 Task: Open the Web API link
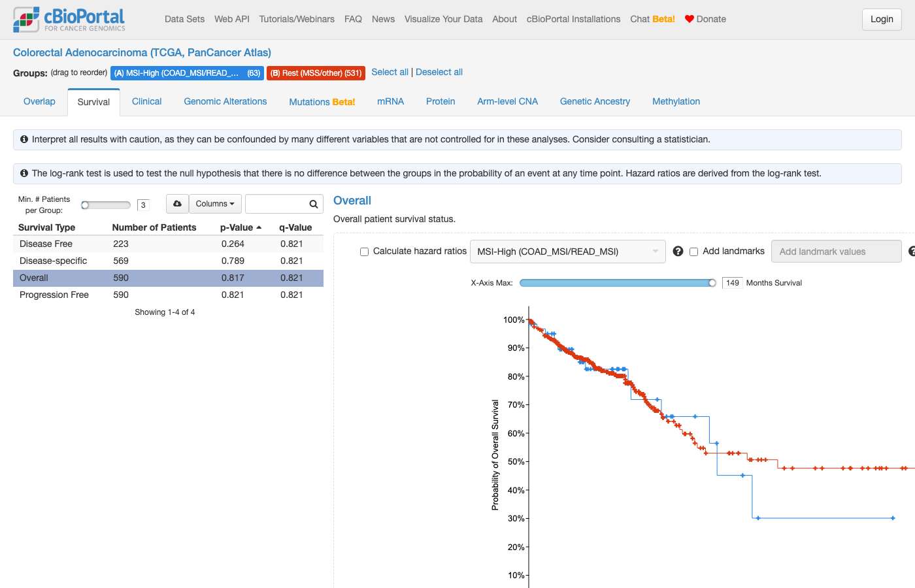point(232,19)
